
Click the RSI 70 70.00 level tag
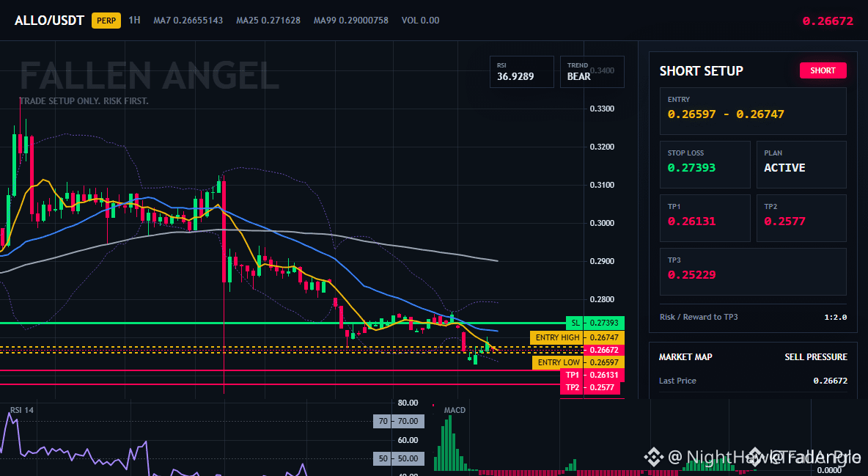tap(399, 421)
